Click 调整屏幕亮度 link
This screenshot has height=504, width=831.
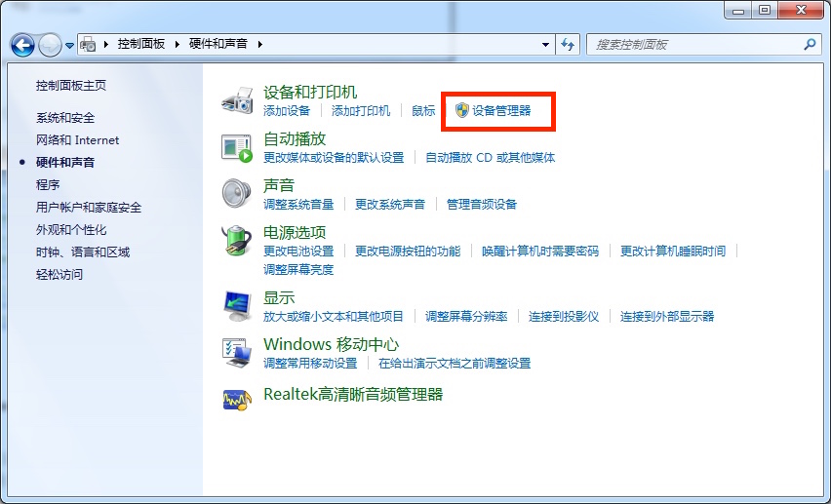[298, 269]
